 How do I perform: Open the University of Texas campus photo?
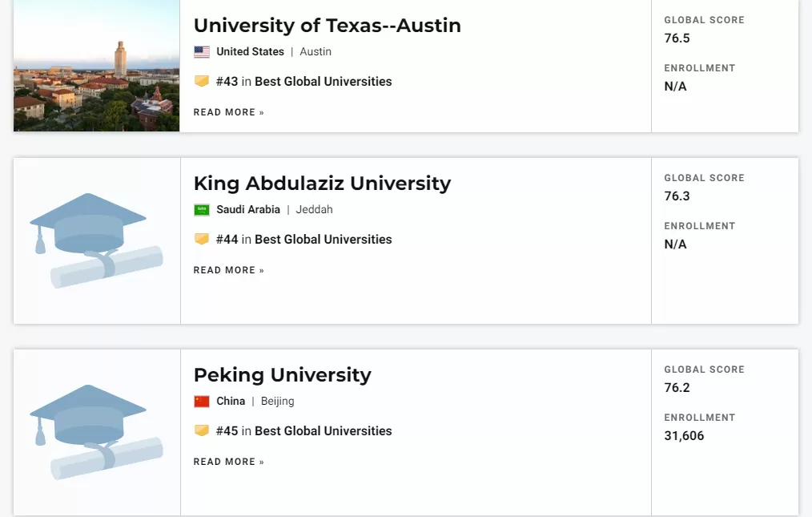point(96,66)
